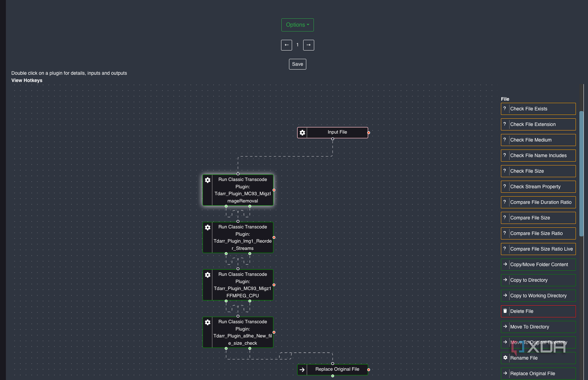Click question mark icon on Check File Medium
Screen dimensions: 588x380
tap(505, 140)
